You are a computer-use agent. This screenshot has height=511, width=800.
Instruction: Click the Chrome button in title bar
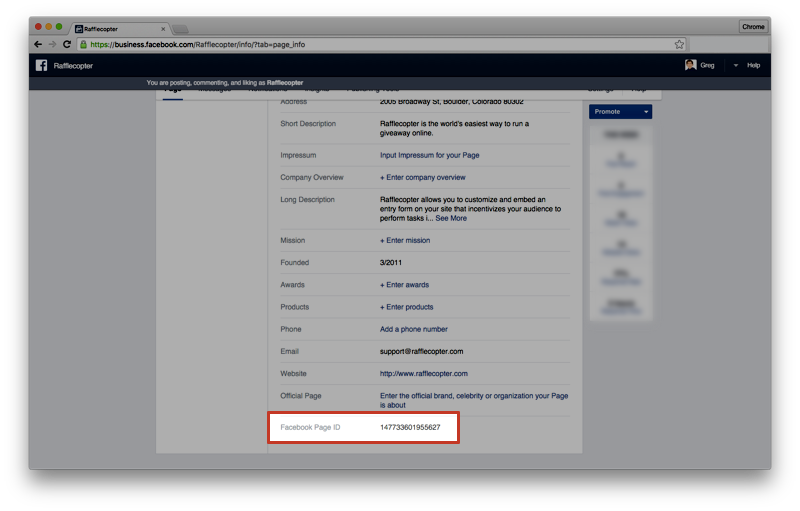753,27
